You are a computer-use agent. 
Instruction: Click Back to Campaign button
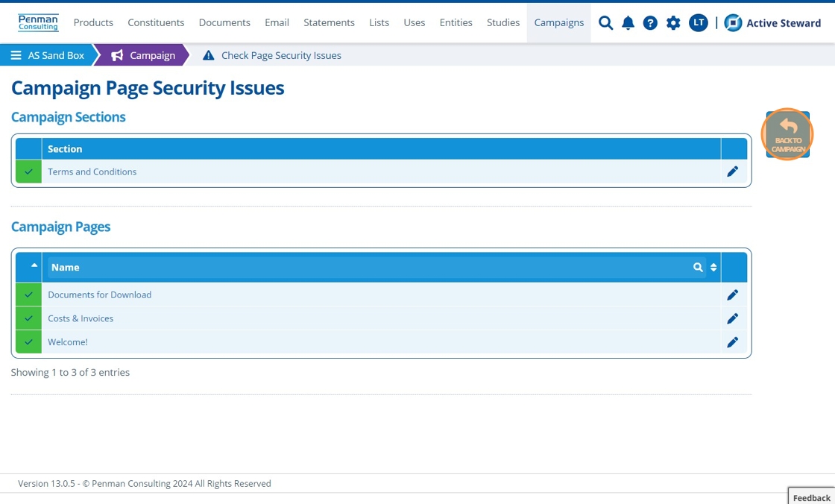click(787, 134)
